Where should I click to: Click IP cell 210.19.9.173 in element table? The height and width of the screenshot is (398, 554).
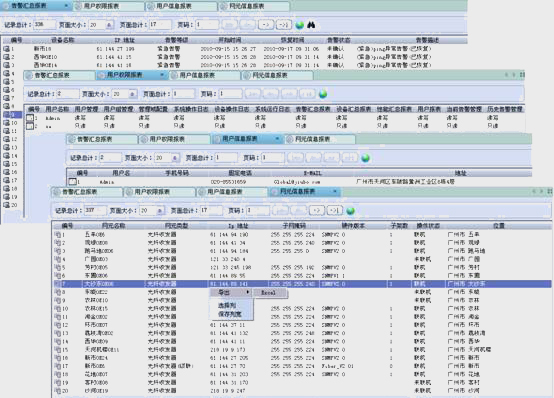[x=228, y=350]
